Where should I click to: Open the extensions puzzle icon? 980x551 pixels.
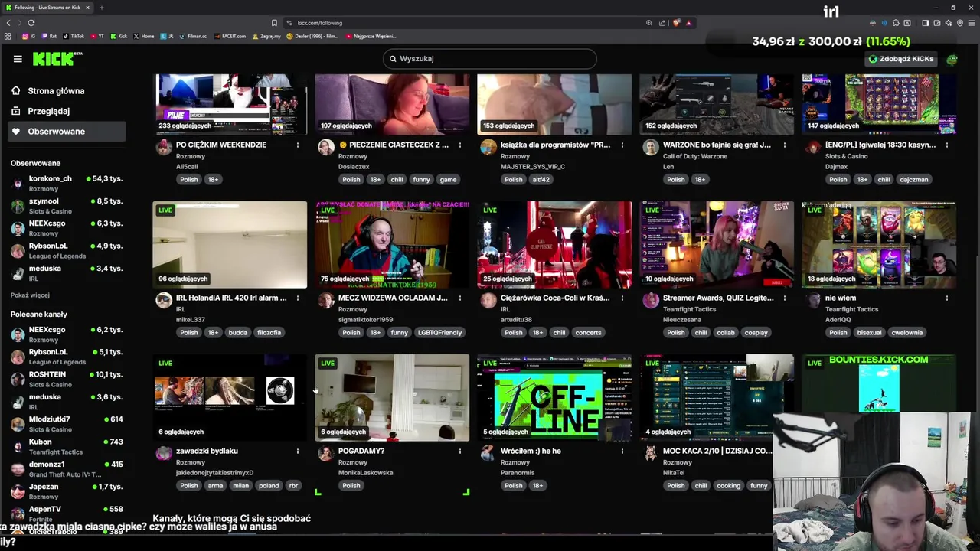897,23
